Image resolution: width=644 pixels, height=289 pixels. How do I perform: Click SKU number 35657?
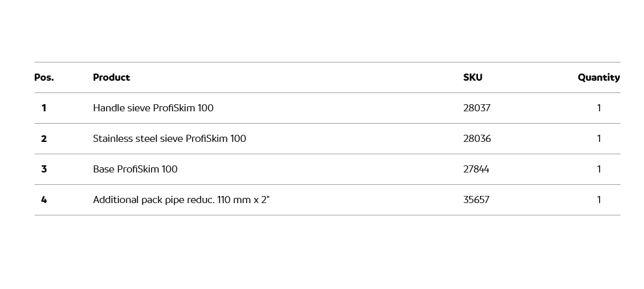[x=476, y=200]
